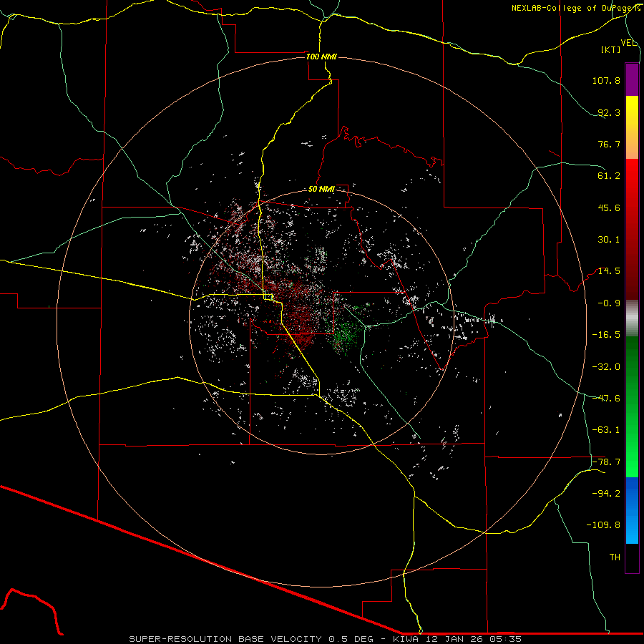Click the NEXLAB-College of DuPage header text

pyautogui.click(x=575, y=8)
